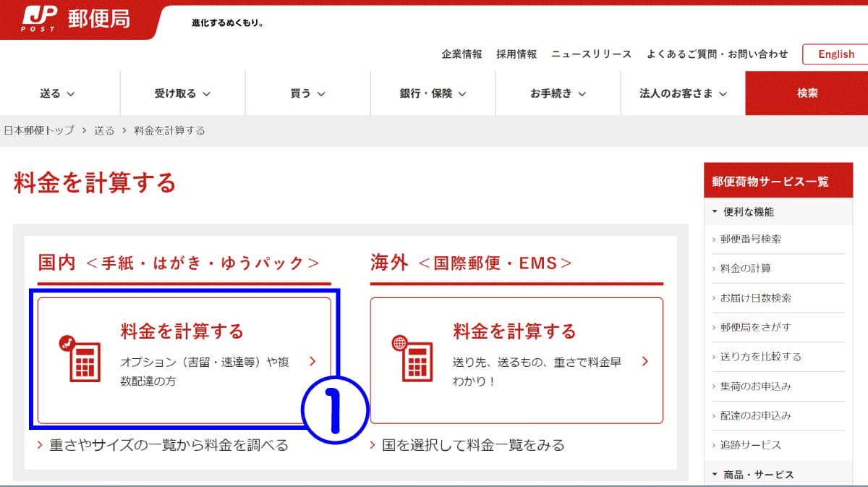Click arrow in domestic 料金を計算する card
868x487 pixels.
point(312,361)
